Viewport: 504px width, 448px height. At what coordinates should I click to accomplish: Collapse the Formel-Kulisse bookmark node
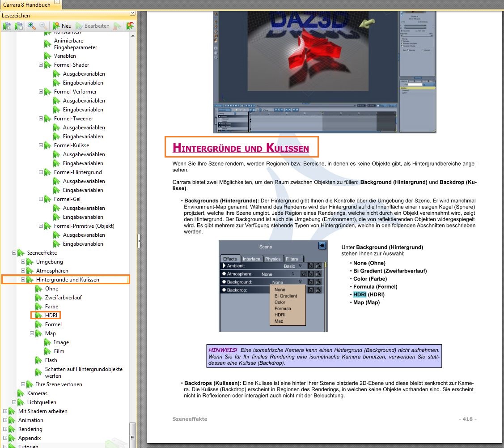pyautogui.click(x=41, y=145)
